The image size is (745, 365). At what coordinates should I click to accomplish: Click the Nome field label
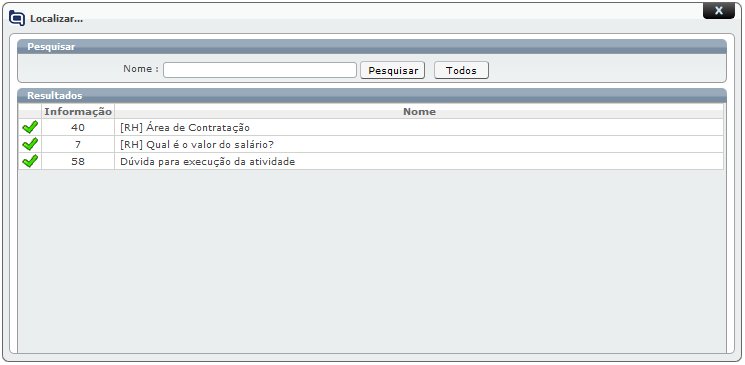point(141,69)
